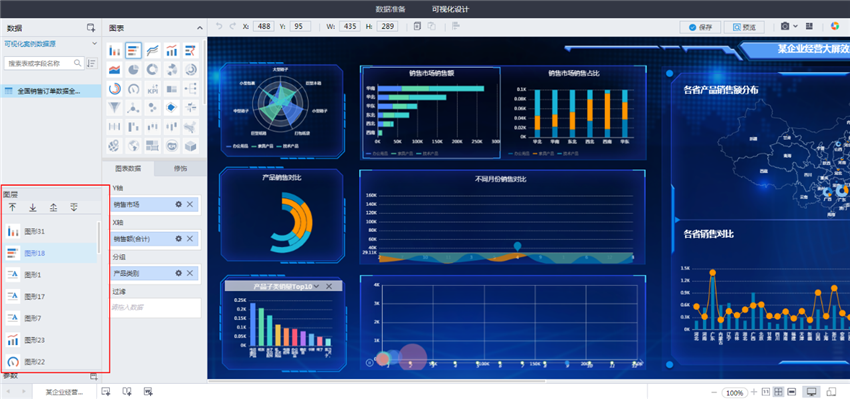This screenshot has height=399, width=850.
Task: Move layer down one level icon
Action: [74, 207]
